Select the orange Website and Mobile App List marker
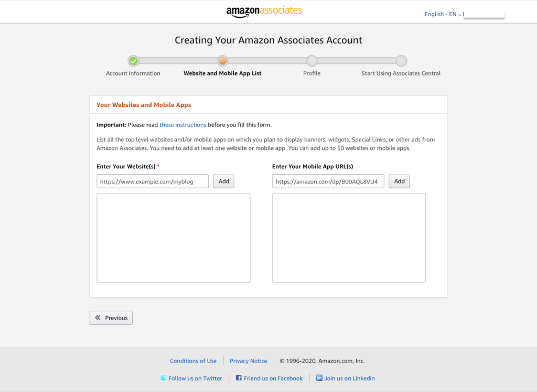This screenshot has width=537, height=392. [x=222, y=60]
